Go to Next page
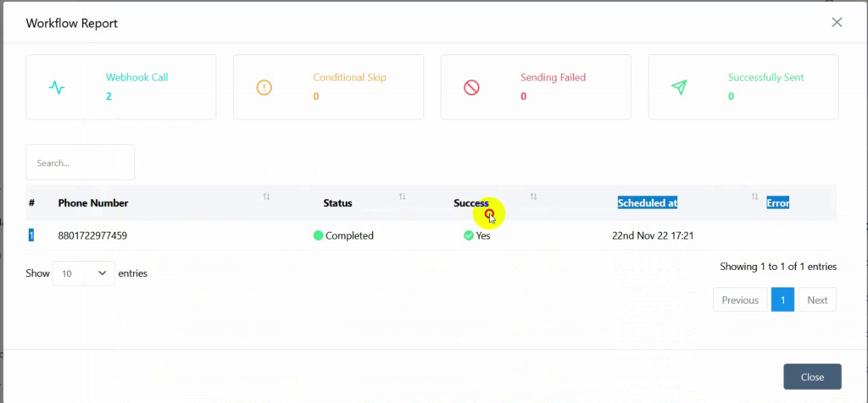868x403 pixels. (817, 300)
